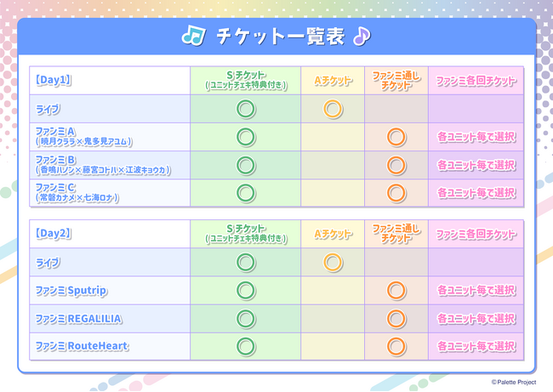Choose orange circle in ファンミB row
This screenshot has width=553, height=392.
[396, 165]
